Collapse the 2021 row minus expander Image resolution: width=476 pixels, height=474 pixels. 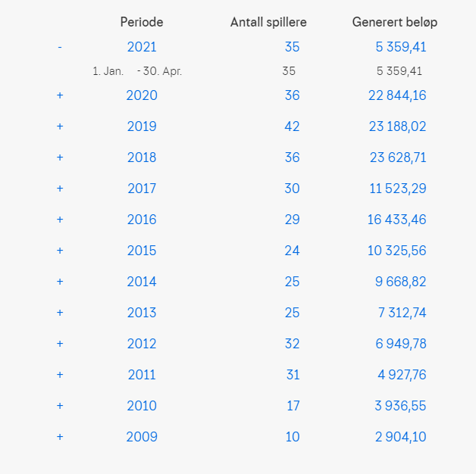point(60,47)
